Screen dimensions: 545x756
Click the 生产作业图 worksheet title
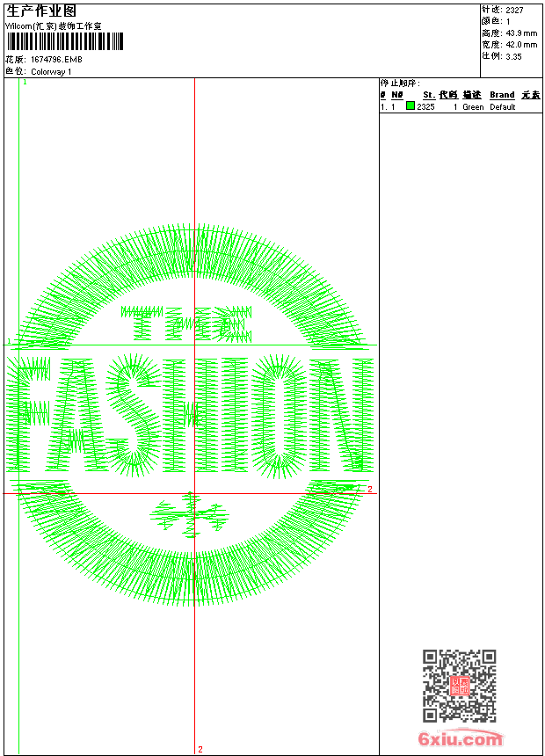point(40,11)
